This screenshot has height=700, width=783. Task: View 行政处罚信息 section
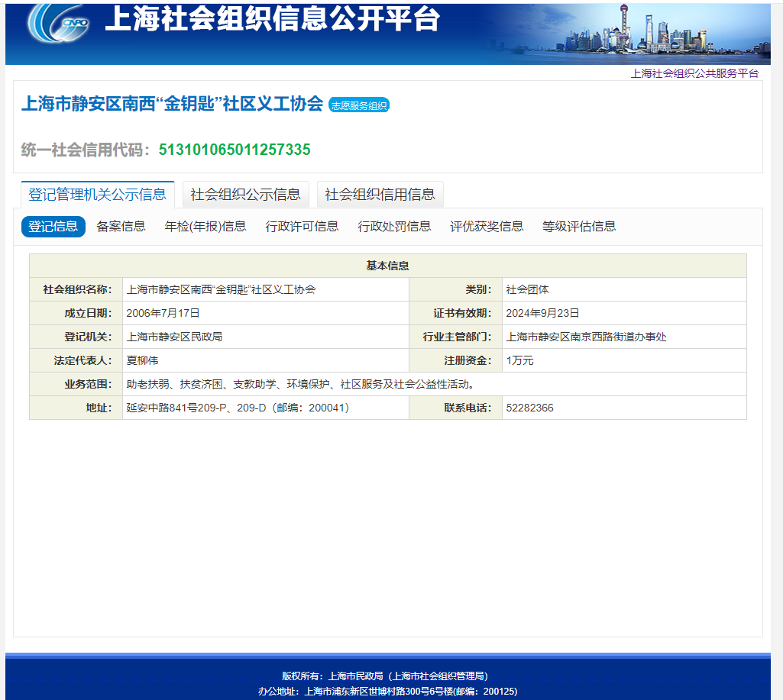[x=394, y=226]
